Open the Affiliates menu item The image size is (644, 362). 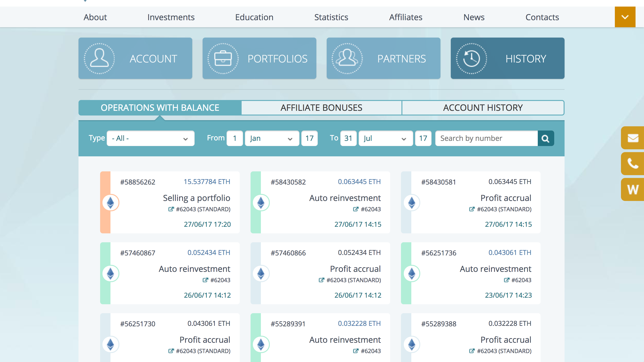(406, 17)
